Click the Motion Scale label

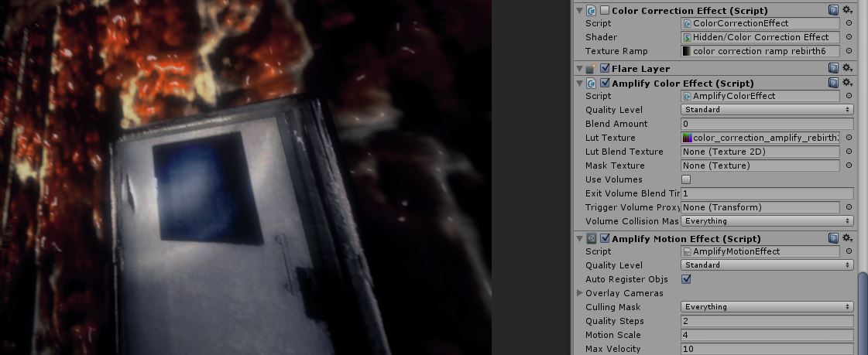click(x=612, y=335)
